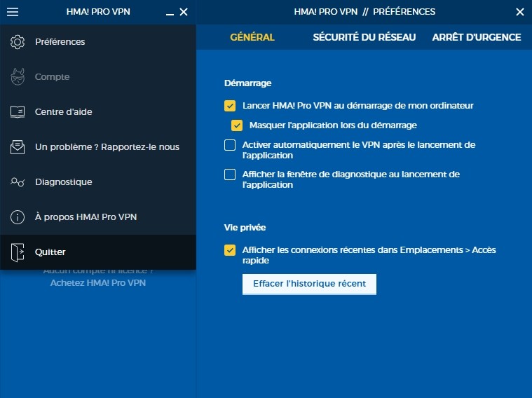Click the Diagnostique glasses icon
Screen dimensions: 532x398
18,182
